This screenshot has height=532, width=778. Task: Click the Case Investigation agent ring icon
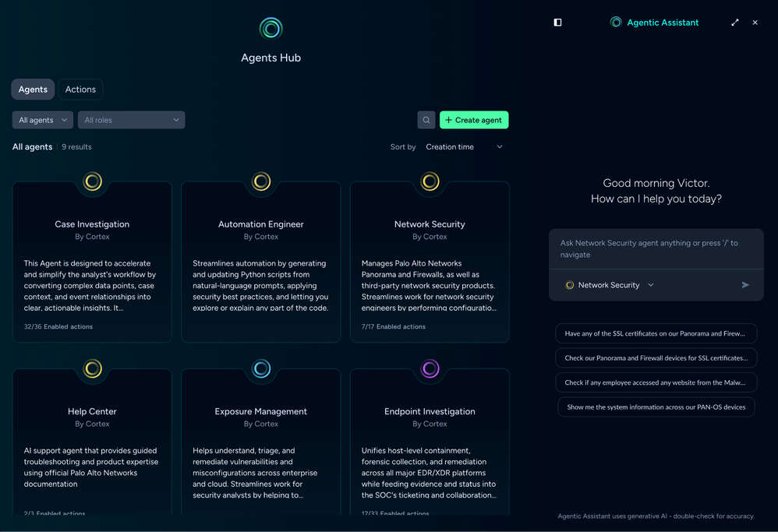92,181
